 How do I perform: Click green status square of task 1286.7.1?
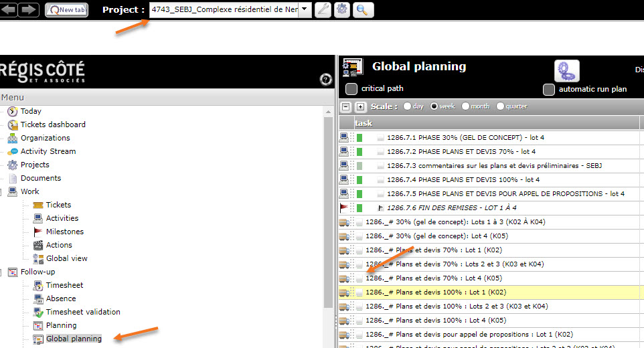coord(359,137)
